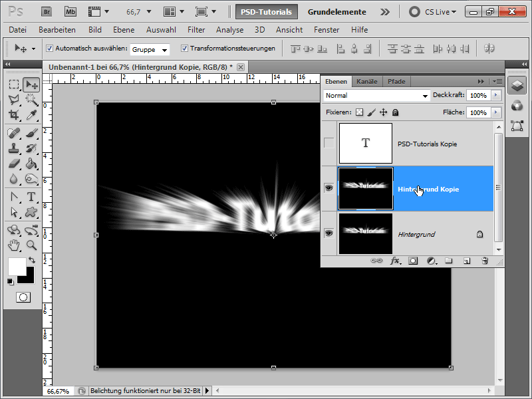Open the Gruppe auto-select dropdown

150,49
